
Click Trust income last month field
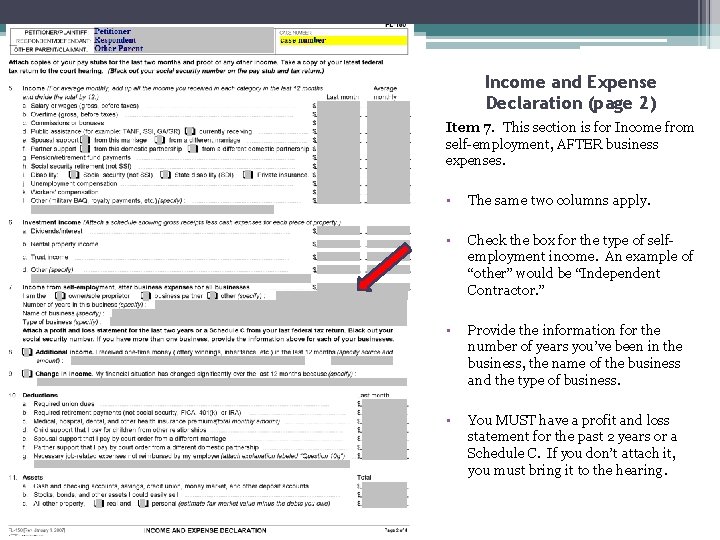point(338,257)
